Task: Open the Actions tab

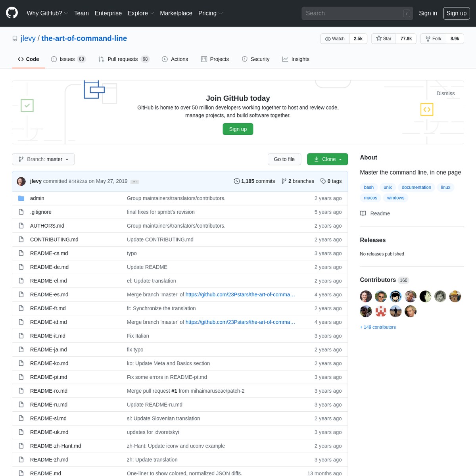Action: tap(175, 59)
